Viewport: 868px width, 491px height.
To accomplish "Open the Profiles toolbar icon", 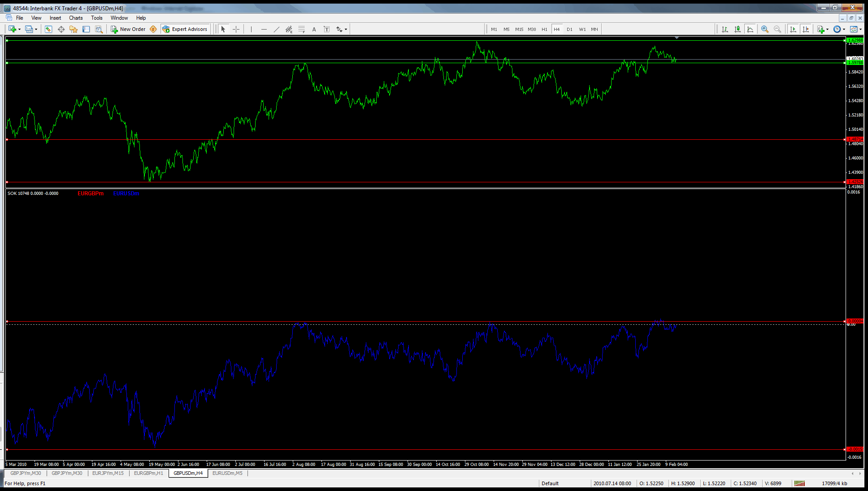I will [x=29, y=29].
